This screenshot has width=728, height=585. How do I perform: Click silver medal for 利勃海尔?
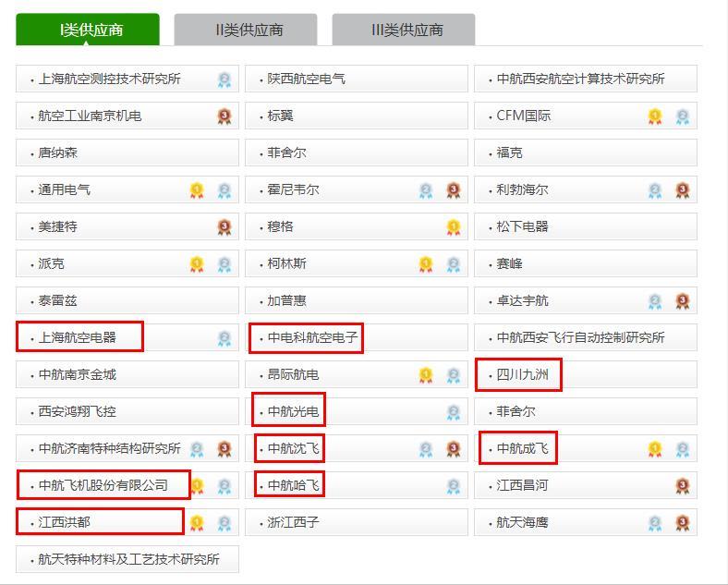pyautogui.click(x=655, y=190)
